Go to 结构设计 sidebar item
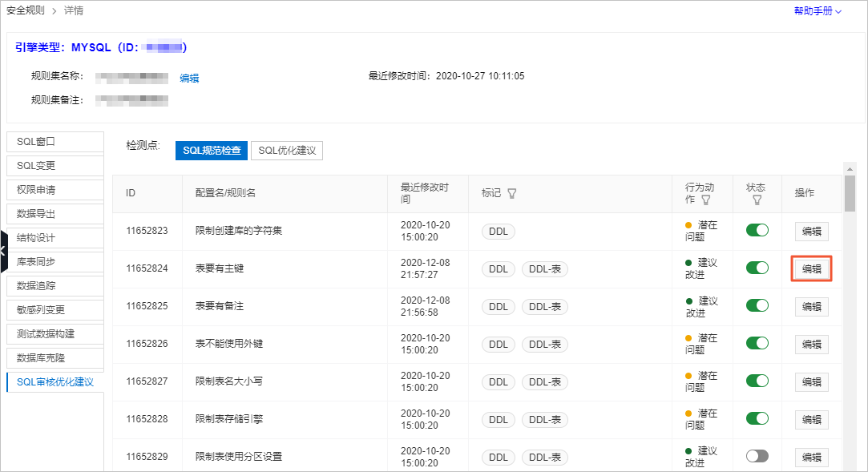 (55, 238)
